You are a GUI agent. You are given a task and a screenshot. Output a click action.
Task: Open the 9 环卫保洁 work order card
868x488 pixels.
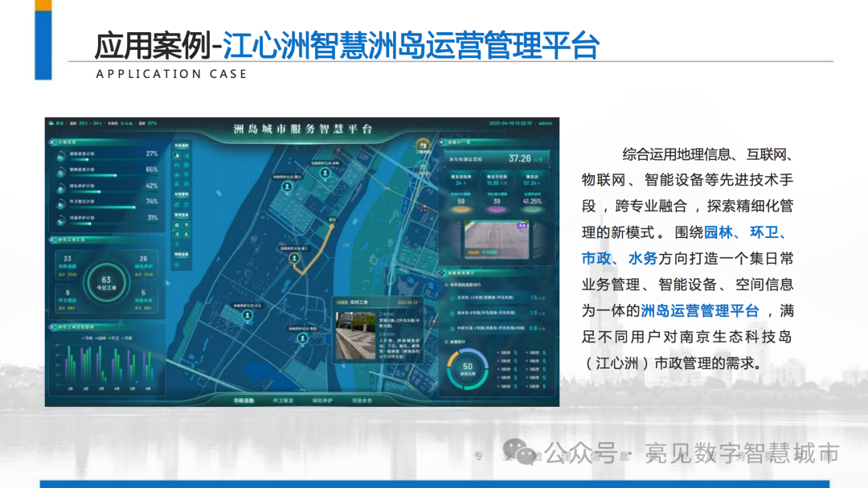pyautogui.click(x=68, y=300)
